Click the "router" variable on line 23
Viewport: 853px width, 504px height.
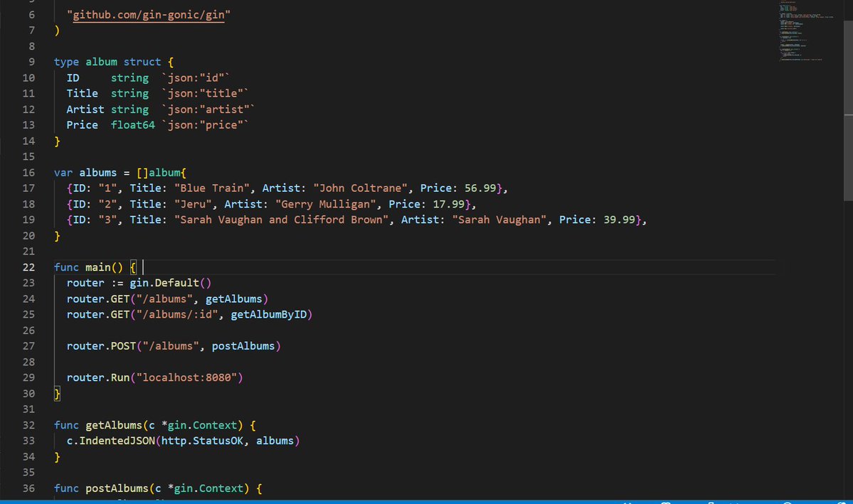(x=85, y=283)
